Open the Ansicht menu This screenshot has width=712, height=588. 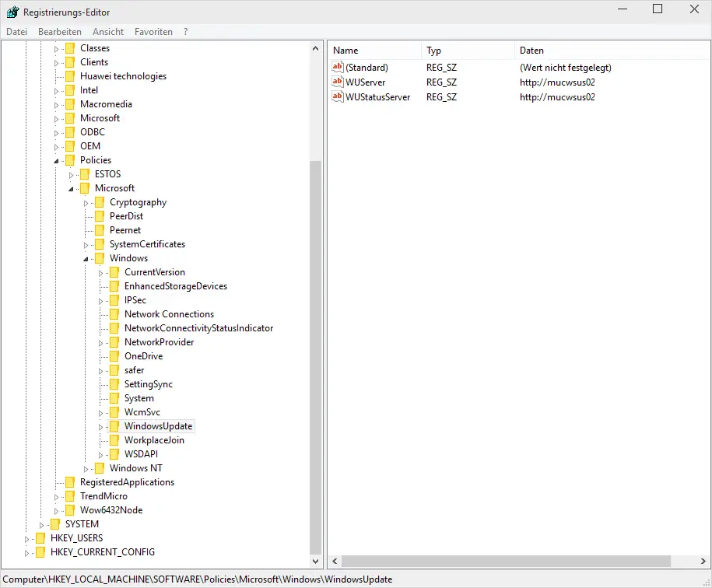[x=108, y=32]
